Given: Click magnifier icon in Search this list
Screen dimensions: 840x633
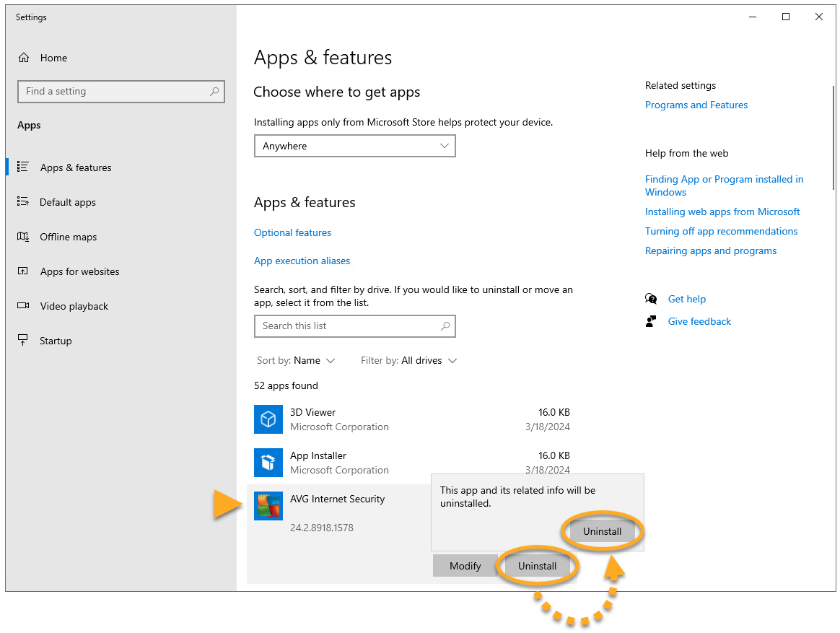Looking at the screenshot, I should (x=445, y=326).
